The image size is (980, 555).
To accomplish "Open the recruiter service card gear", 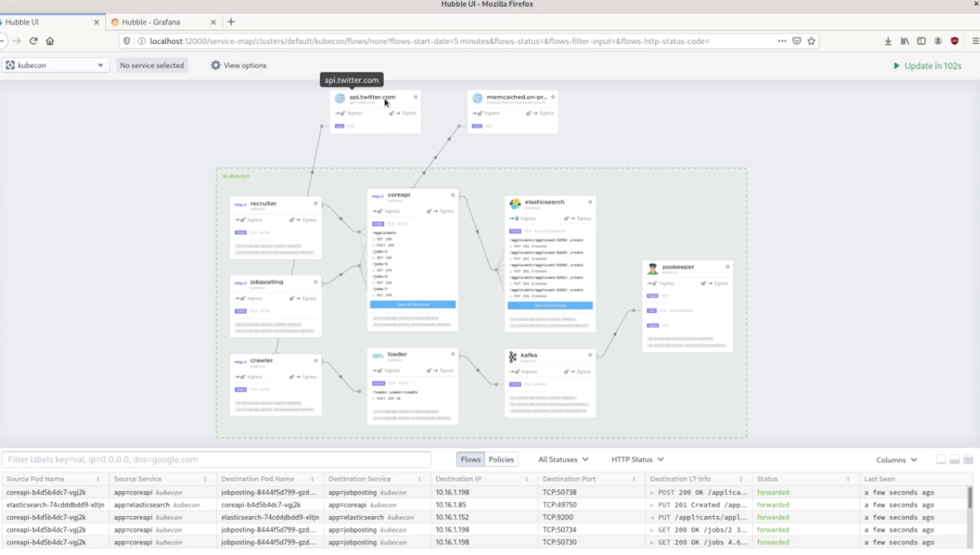I will 316,203.
